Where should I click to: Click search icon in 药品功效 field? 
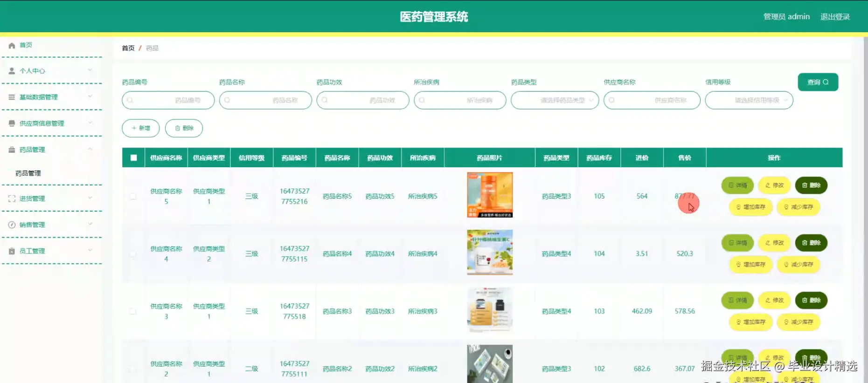[x=325, y=100]
